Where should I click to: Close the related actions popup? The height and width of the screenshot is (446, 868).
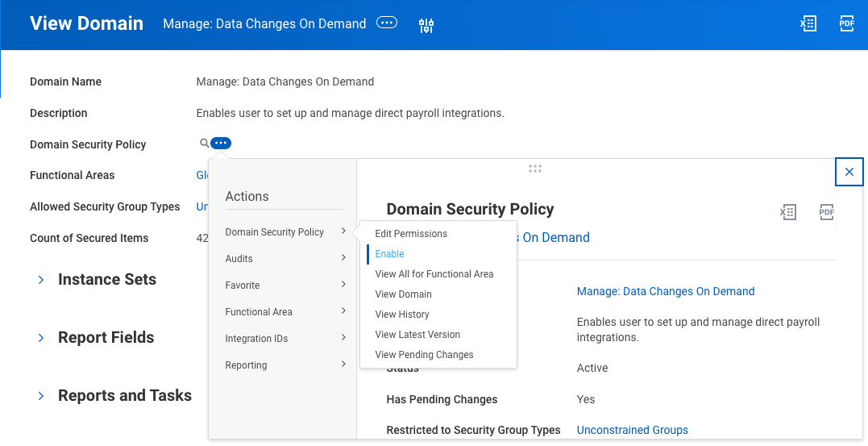(x=849, y=172)
